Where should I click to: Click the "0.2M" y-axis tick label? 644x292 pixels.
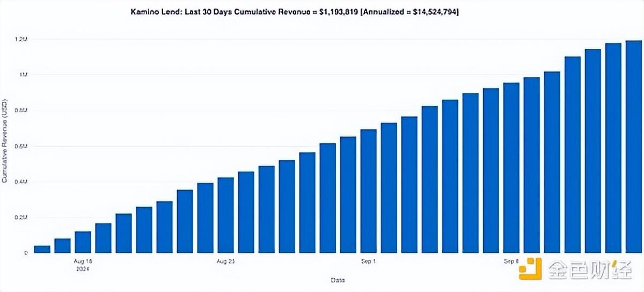click(22, 217)
